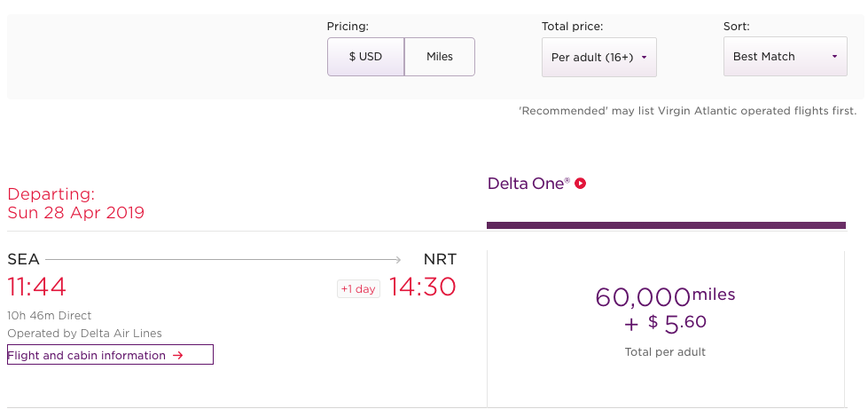Switch pricing to $ USD

(x=365, y=57)
